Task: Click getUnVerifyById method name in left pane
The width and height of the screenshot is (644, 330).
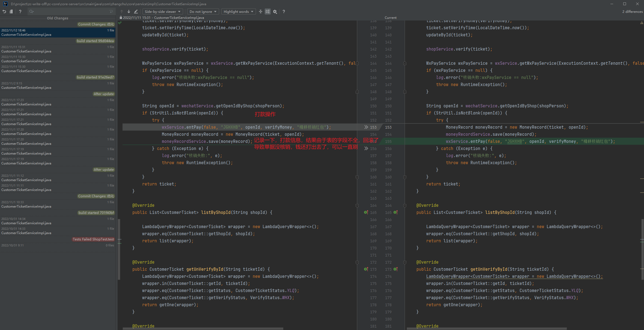Action: click(205, 269)
